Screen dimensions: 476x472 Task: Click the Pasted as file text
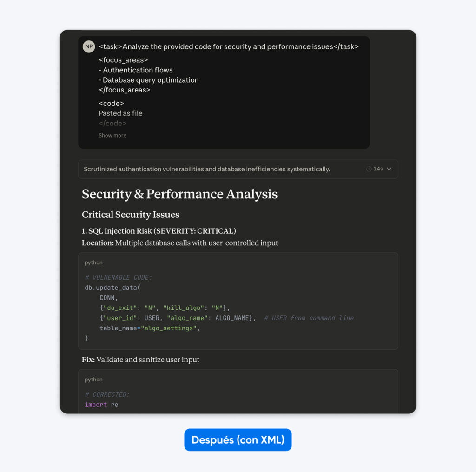120,113
